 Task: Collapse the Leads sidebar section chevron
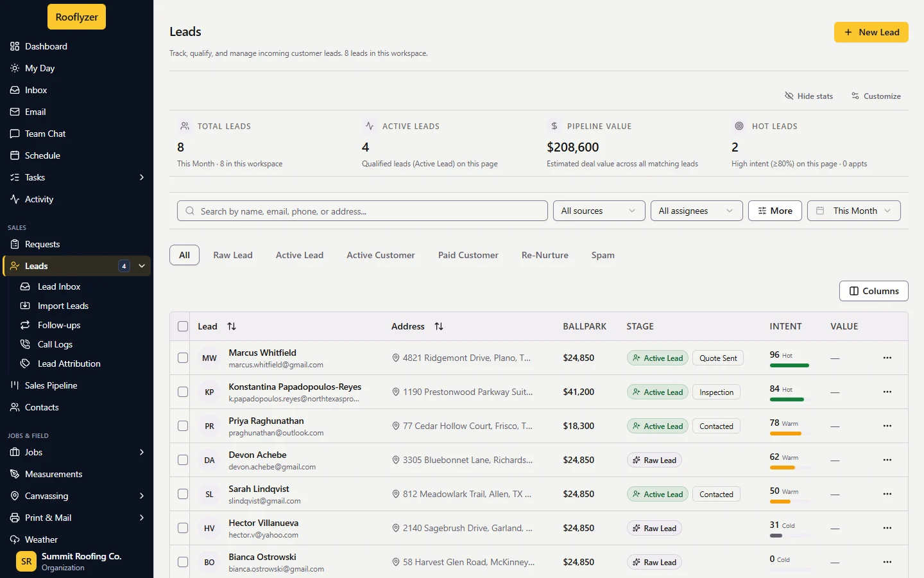(x=142, y=266)
